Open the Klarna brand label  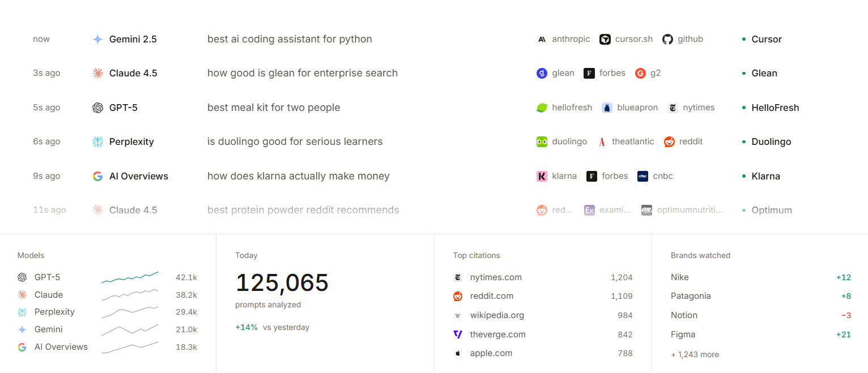765,176
